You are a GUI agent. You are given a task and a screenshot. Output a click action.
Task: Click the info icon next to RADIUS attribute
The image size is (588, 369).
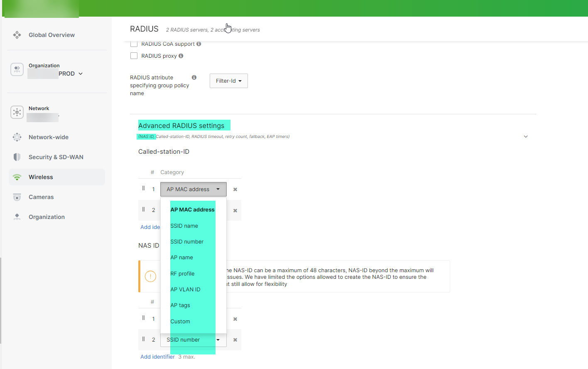(194, 77)
